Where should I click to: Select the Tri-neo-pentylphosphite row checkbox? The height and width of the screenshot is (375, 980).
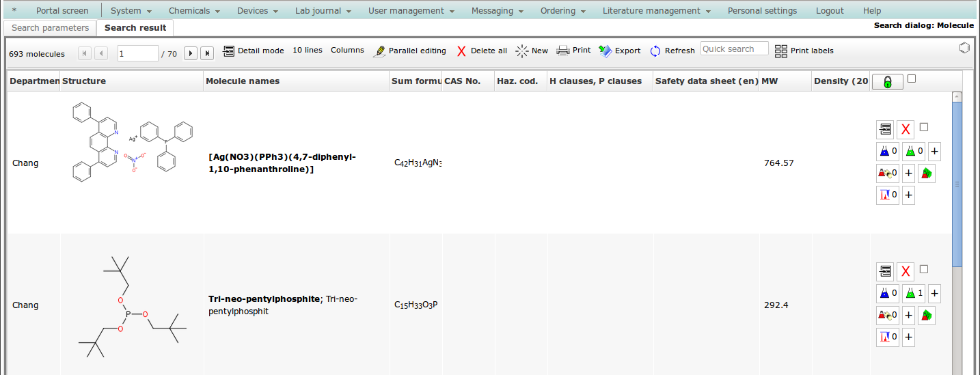point(924,269)
